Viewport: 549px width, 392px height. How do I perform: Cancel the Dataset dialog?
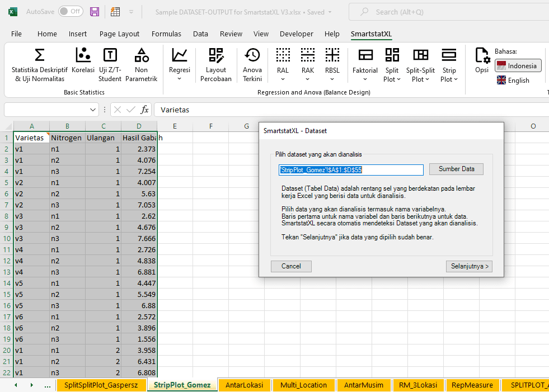[291, 266]
